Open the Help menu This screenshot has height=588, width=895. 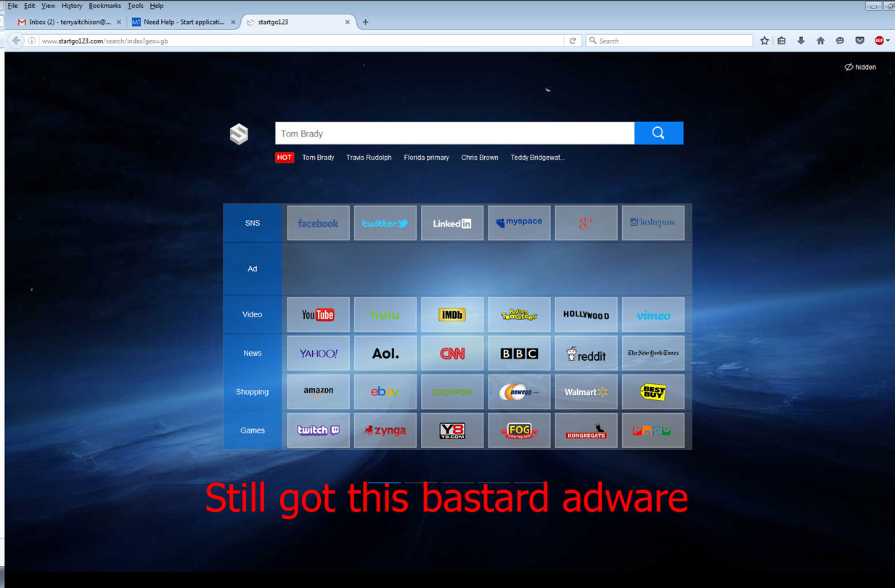[157, 6]
